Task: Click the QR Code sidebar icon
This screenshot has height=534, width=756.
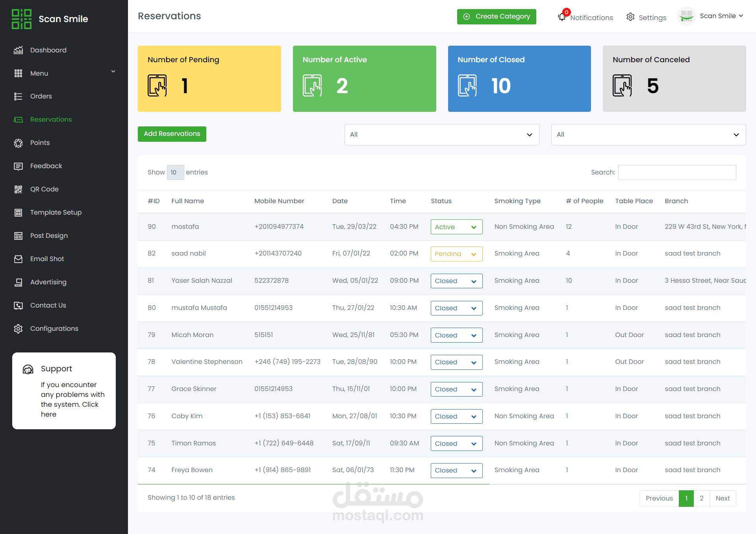Action: coord(18,189)
